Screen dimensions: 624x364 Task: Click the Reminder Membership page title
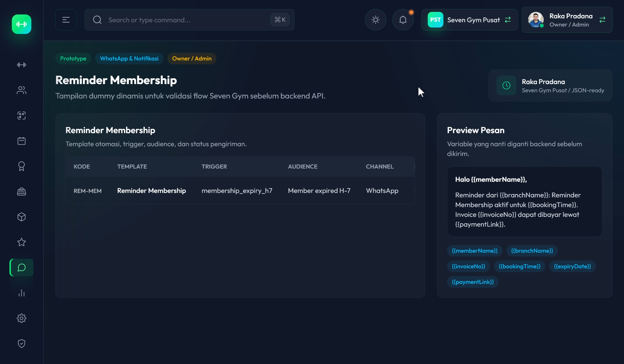click(116, 80)
